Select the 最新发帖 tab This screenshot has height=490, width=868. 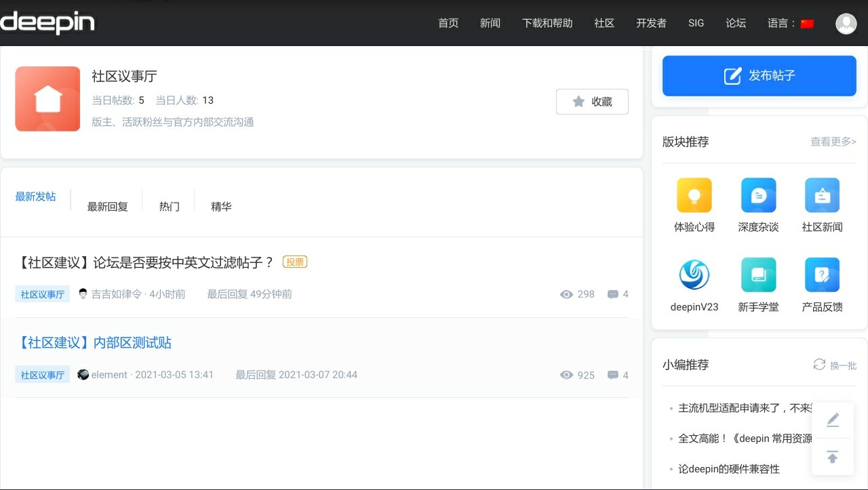tap(36, 197)
